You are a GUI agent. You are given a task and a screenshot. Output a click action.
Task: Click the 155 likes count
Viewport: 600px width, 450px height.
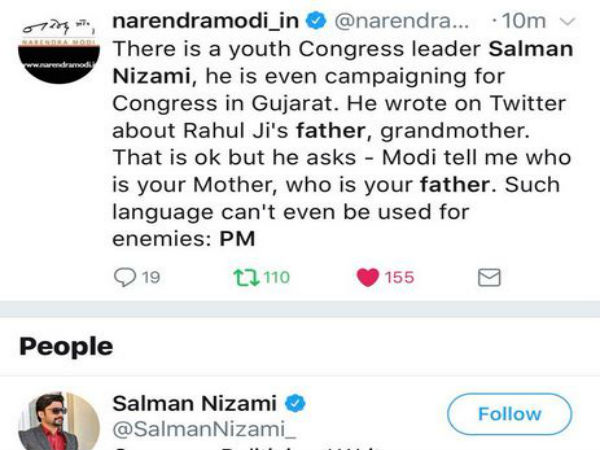(399, 277)
